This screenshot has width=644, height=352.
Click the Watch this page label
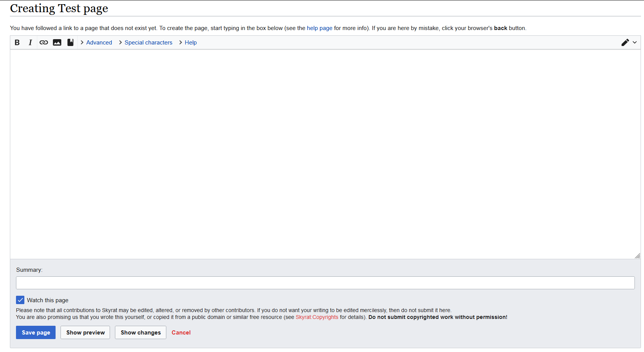tap(48, 300)
